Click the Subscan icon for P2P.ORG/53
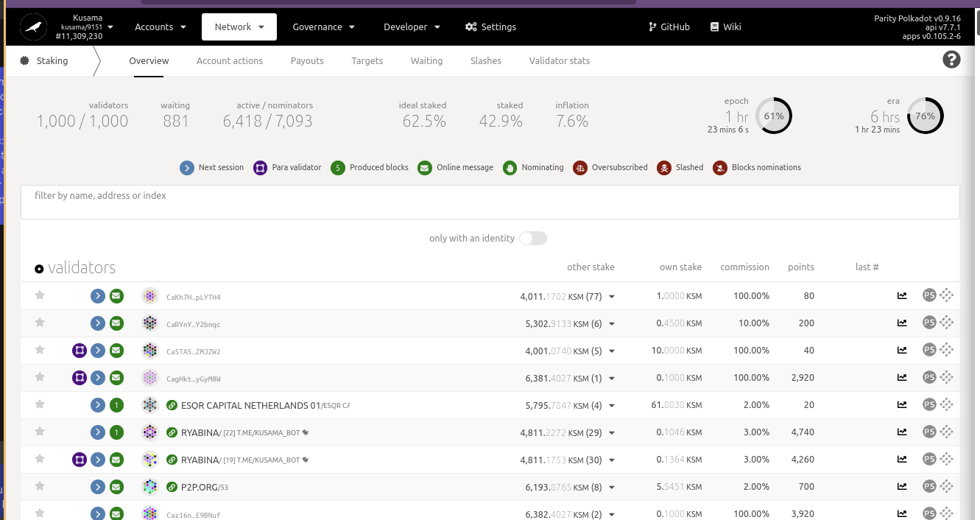This screenshot has height=520, width=980. coord(946,487)
